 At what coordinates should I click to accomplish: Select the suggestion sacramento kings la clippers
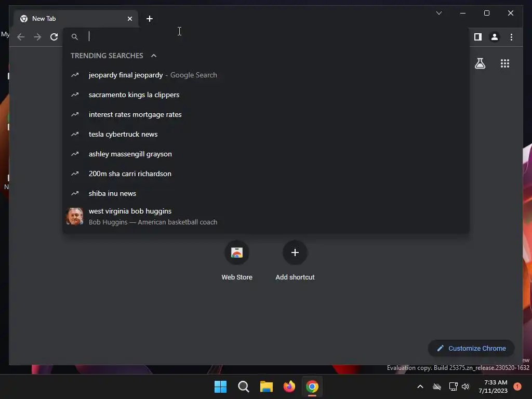pos(266,95)
